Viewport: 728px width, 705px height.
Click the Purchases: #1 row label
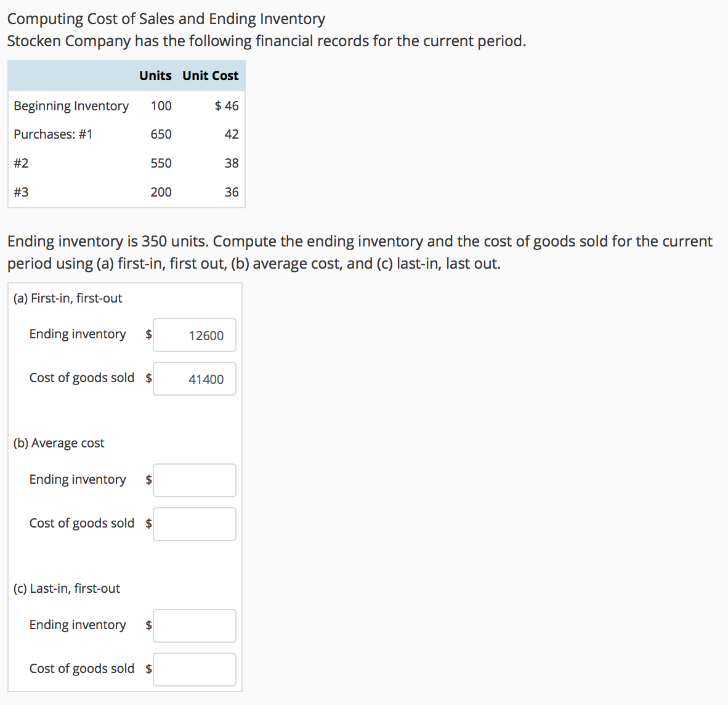(x=53, y=134)
